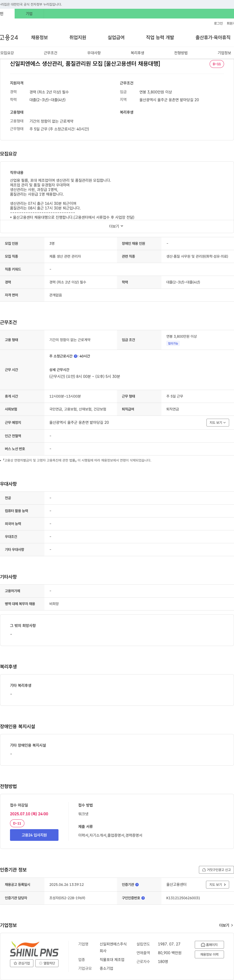
Task: Click 연봉 3,800만원 이상 in 임금 조건 row
Action: [x=181, y=336]
